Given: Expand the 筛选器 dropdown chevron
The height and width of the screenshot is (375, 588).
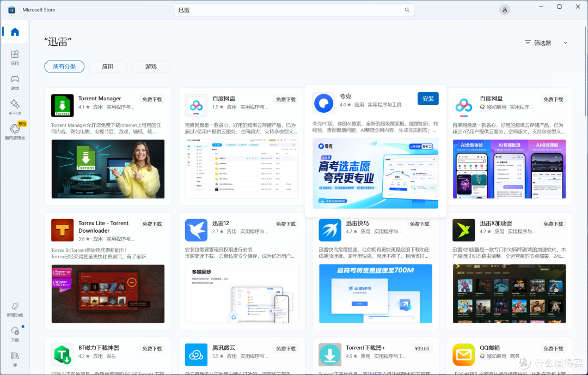Looking at the screenshot, I should tap(566, 43).
